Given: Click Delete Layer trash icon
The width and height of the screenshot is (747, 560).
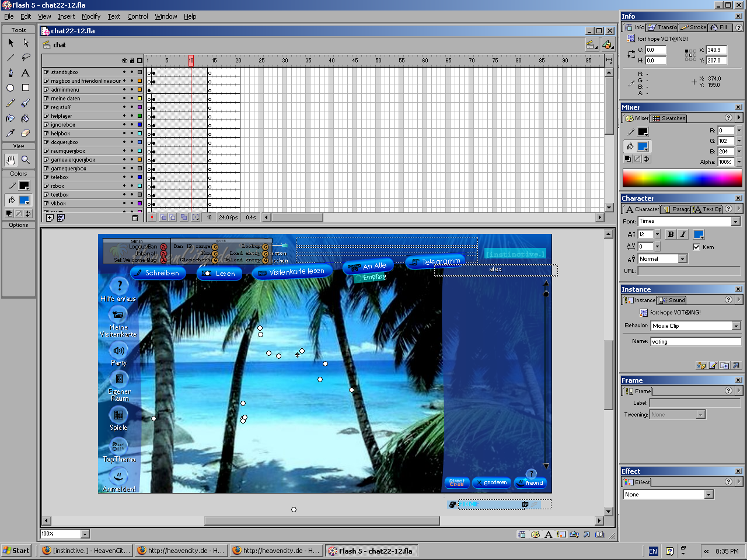Looking at the screenshot, I should (x=135, y=218).
